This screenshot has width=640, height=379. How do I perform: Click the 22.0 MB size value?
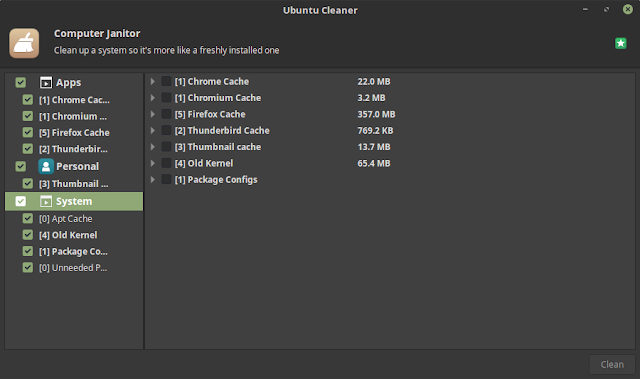click(374, 82)
